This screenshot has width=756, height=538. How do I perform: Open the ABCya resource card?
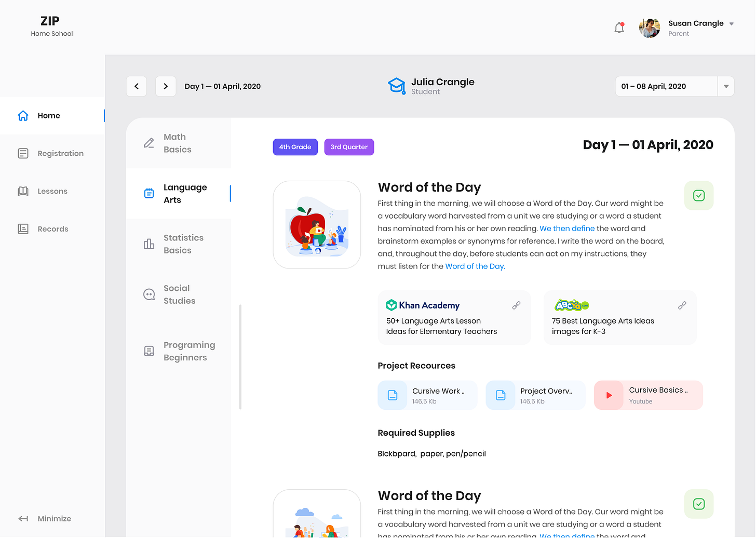pyautogui.click(x=620, y=318)
